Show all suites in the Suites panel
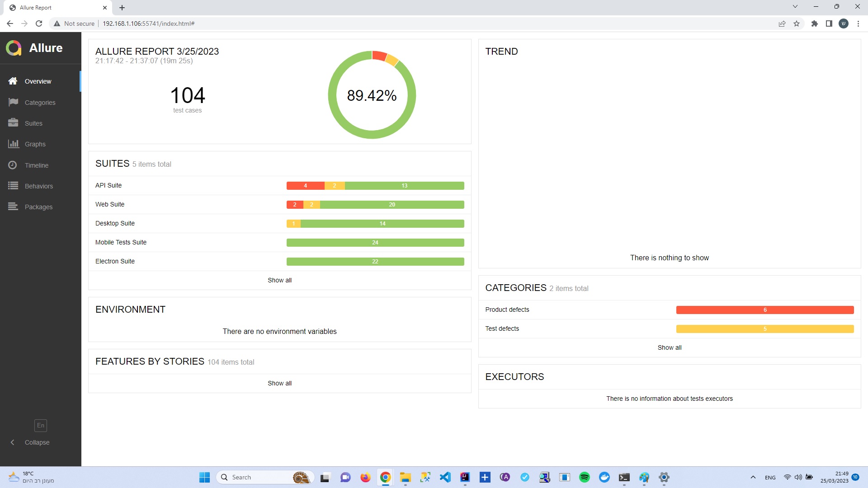The height and width of the screenshot is (488, 868). [279, 280]
